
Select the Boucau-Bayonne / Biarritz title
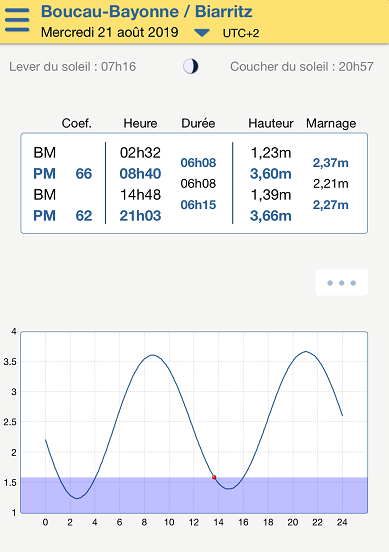coord(146,11)
